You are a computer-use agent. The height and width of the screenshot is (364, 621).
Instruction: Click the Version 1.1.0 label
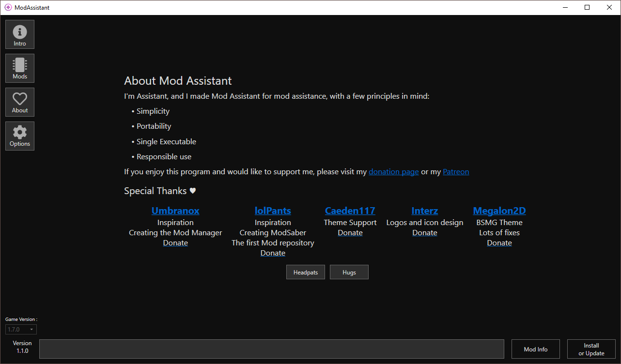pyautogui.click(x=22, y=347)
